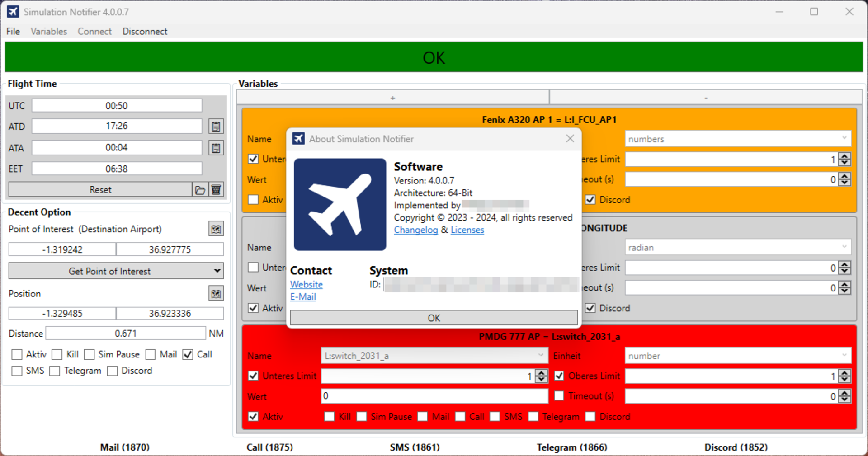
Task: Click the large airplane logo in About dialog
Action: point(340,204)
